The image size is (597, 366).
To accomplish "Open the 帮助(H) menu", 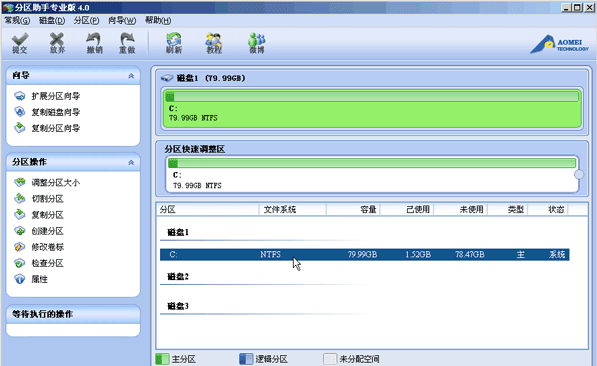I will click(158, 21).
